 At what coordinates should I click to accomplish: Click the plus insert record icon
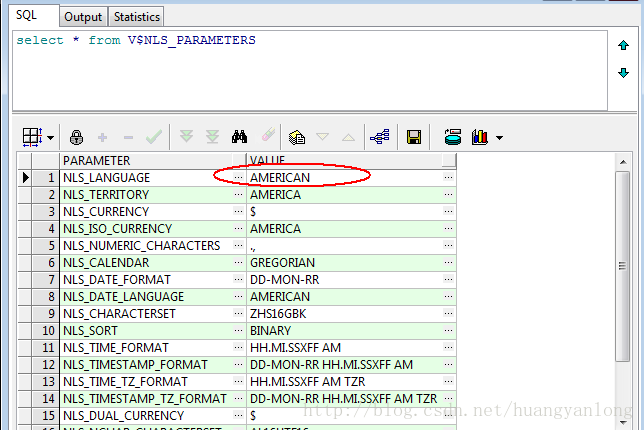[103, 137]
